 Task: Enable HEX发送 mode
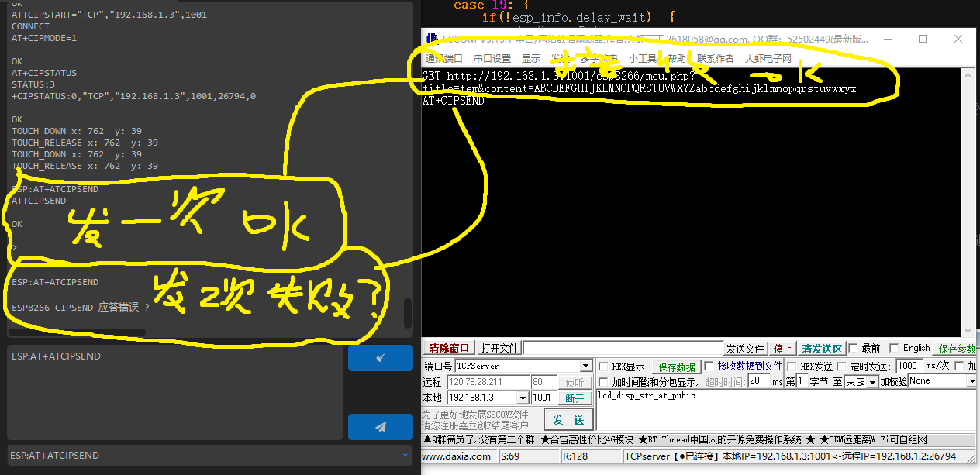point(791,367)
